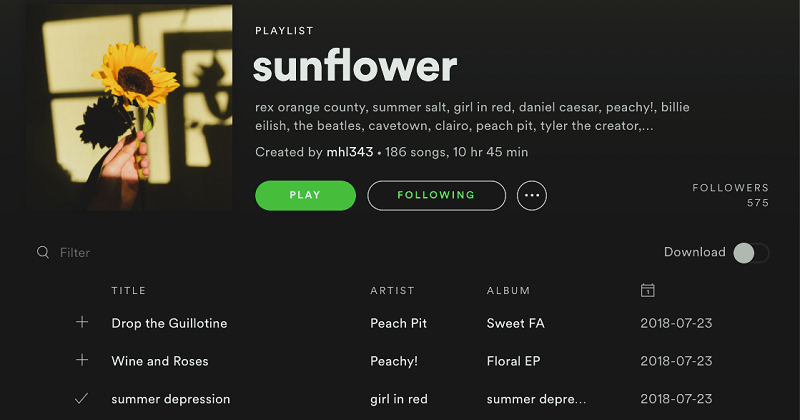Open the Floral EP album link
This screenshot has width=800, height=420.
pos(513,361)
